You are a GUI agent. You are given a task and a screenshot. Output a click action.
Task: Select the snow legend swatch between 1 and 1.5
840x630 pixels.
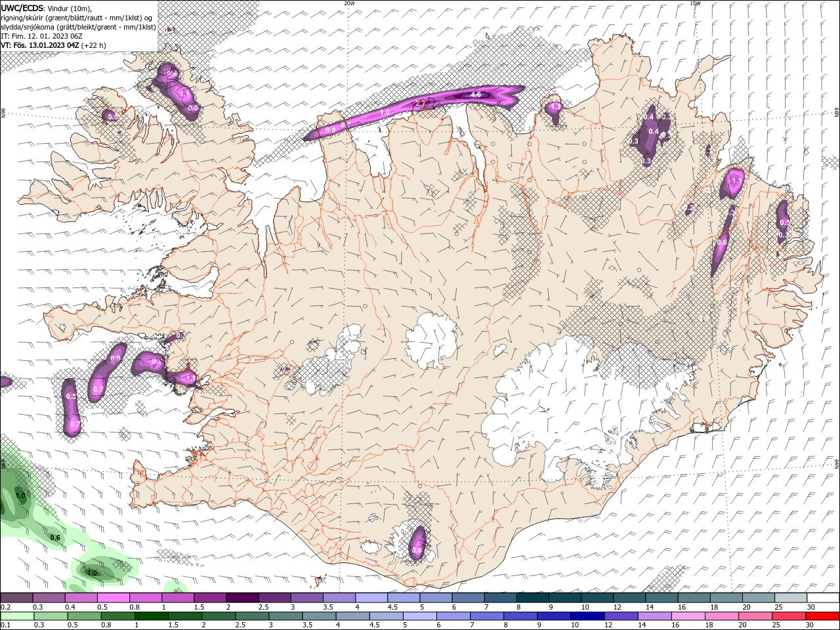coord(177,598)
